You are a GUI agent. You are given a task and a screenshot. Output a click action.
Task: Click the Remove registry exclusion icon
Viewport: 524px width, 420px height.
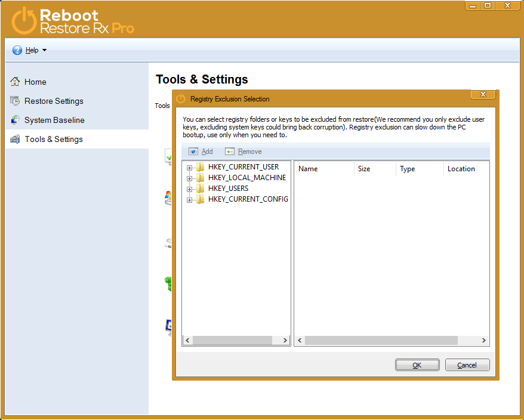tap(230, 152)
